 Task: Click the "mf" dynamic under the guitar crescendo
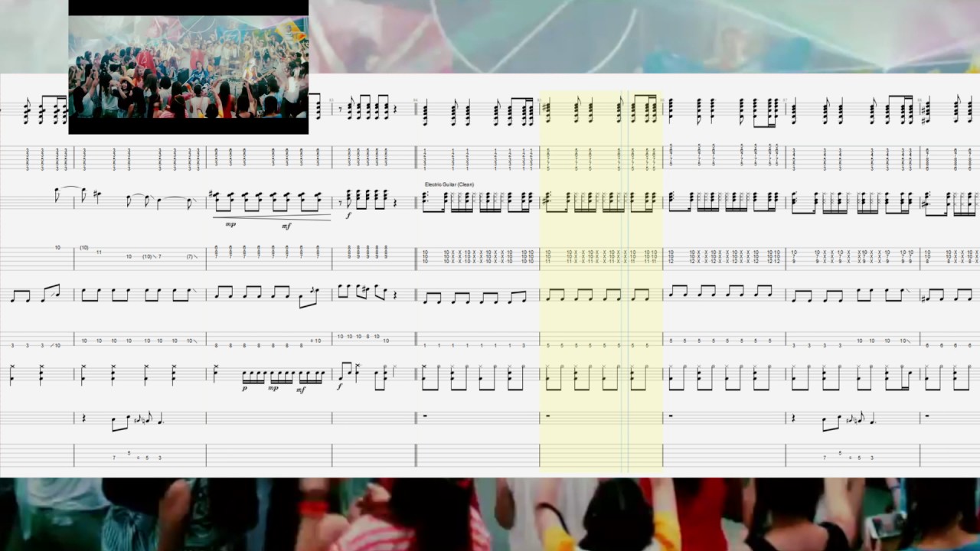click(x=286, y=225)
